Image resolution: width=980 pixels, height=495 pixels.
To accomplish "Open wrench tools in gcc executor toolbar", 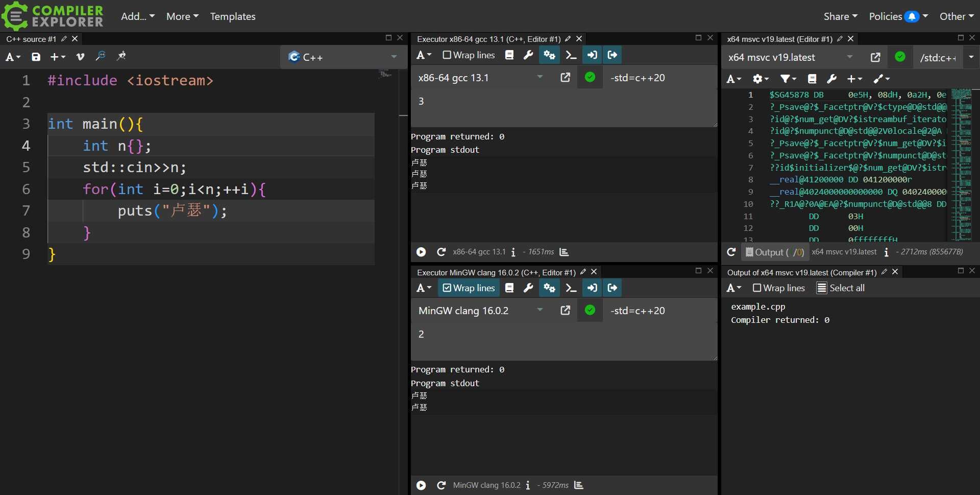I will point(528,55).
